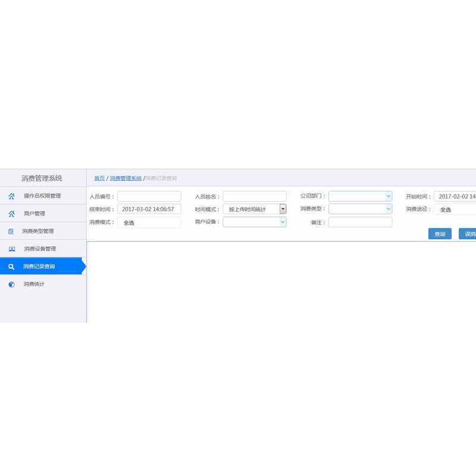Click the monitor icon beside 消费设备管理
The width and height of the screenshot is (476, 476).
(12, 249)
